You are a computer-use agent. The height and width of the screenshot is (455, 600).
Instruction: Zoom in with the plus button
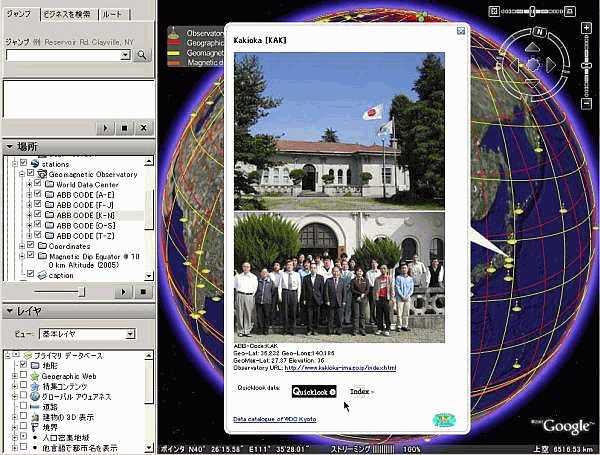click(x=586, y=28)
